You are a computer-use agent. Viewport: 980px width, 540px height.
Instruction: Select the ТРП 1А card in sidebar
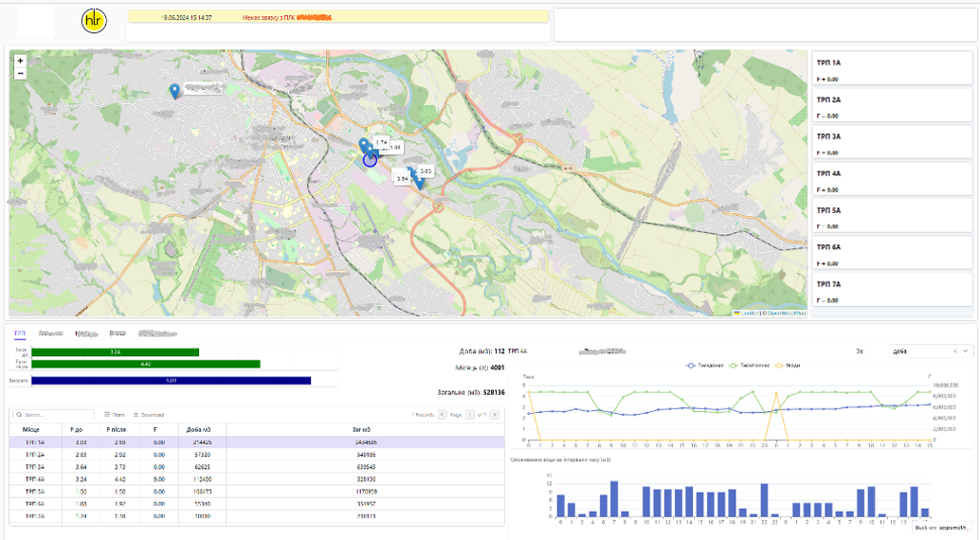(x=892, y=69)
